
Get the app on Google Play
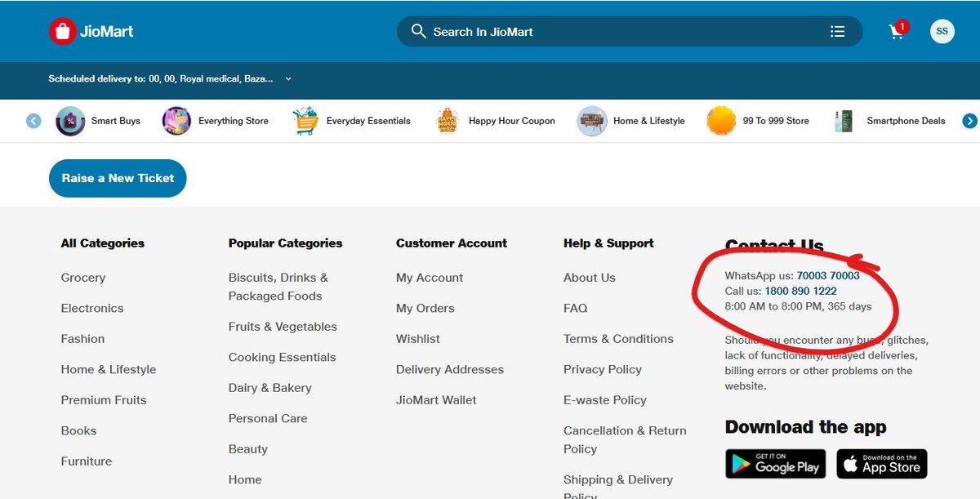pos(775,464)
